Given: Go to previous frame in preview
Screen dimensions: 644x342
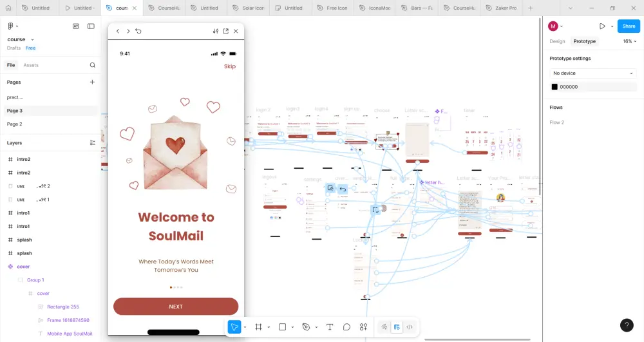Looking at the screenshot, I should 118,31.
